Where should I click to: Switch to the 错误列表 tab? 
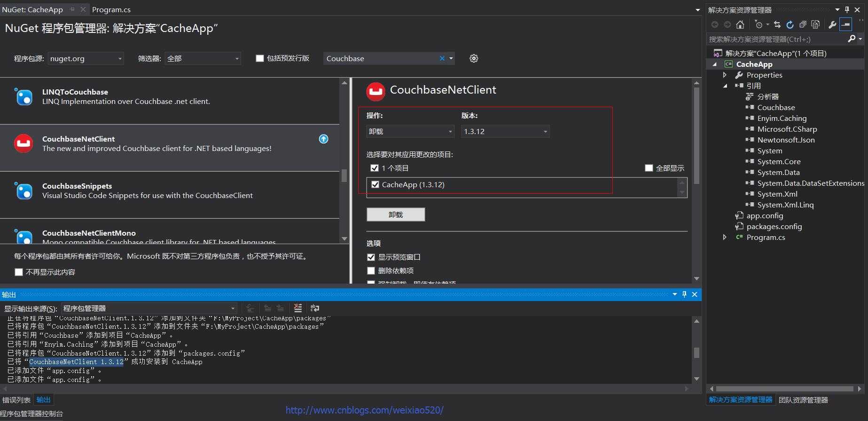[16, 400]
